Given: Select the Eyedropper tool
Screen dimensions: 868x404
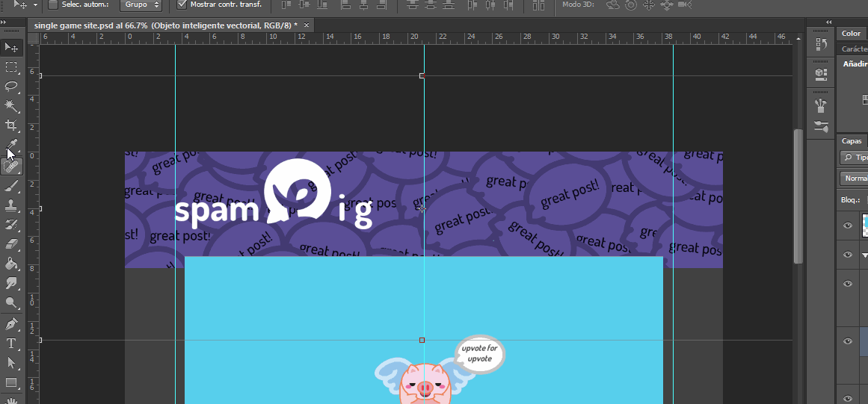Looking at the screenshot, I should pyautogui.click(x=11, y=145).
